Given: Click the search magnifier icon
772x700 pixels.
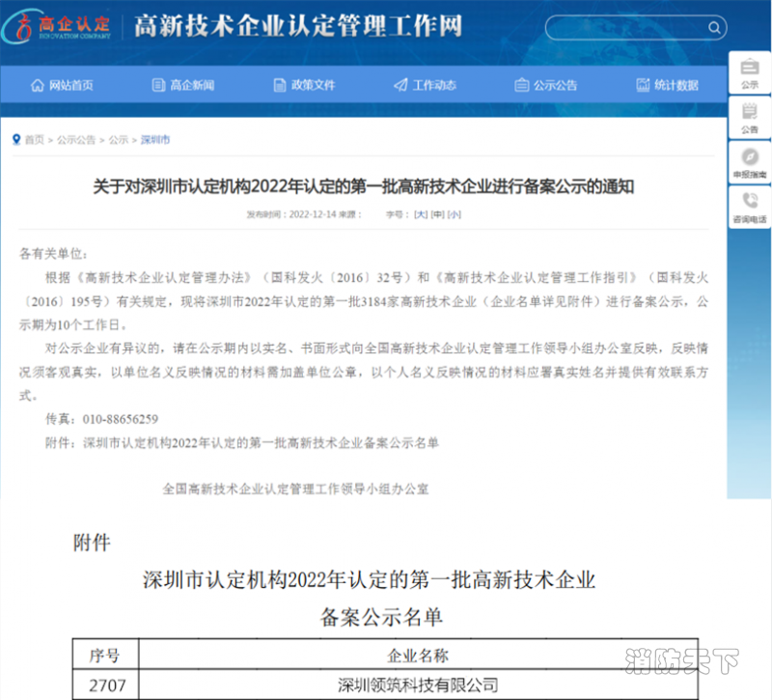Looking at the screenshot, I should (714, 28).
